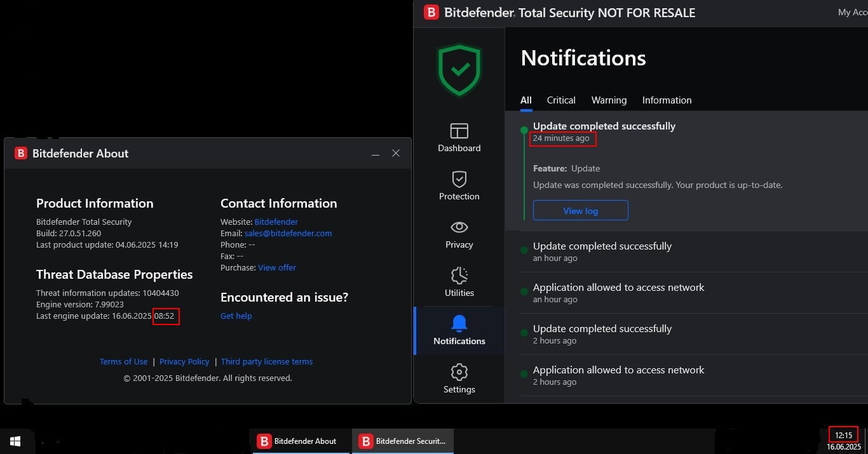Open the Privacy Policy link
868x454 pixels.
click(184, 361)
